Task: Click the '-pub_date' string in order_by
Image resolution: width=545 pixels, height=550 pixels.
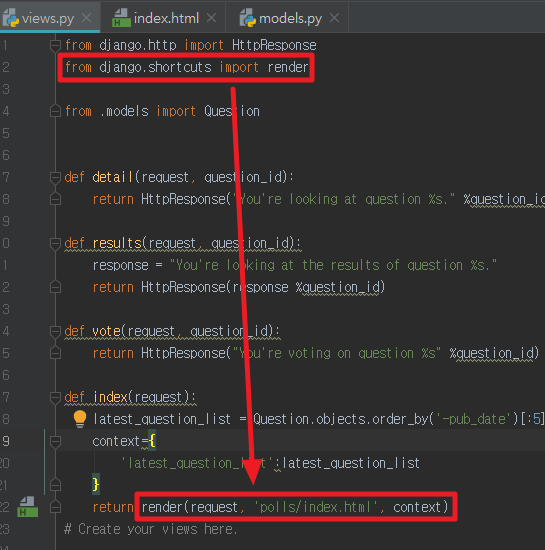Action: pyautogui.click(x=473, y=419)
